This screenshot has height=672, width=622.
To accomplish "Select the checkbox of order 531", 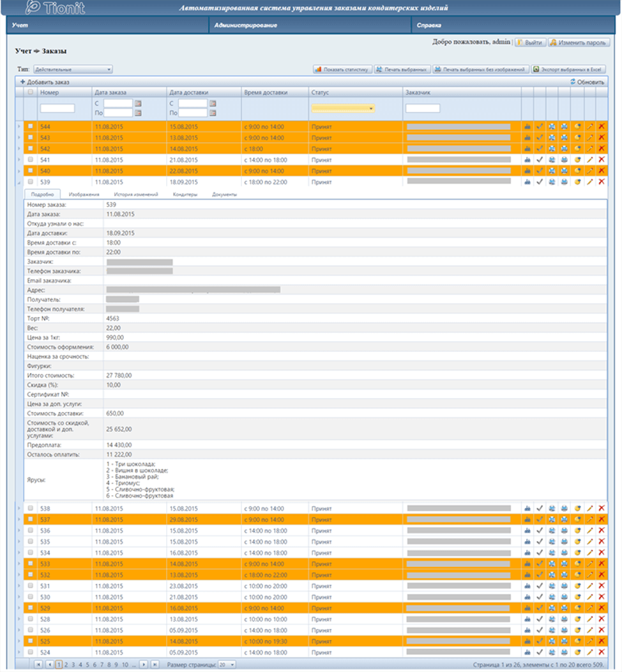I will click(31, 586).
